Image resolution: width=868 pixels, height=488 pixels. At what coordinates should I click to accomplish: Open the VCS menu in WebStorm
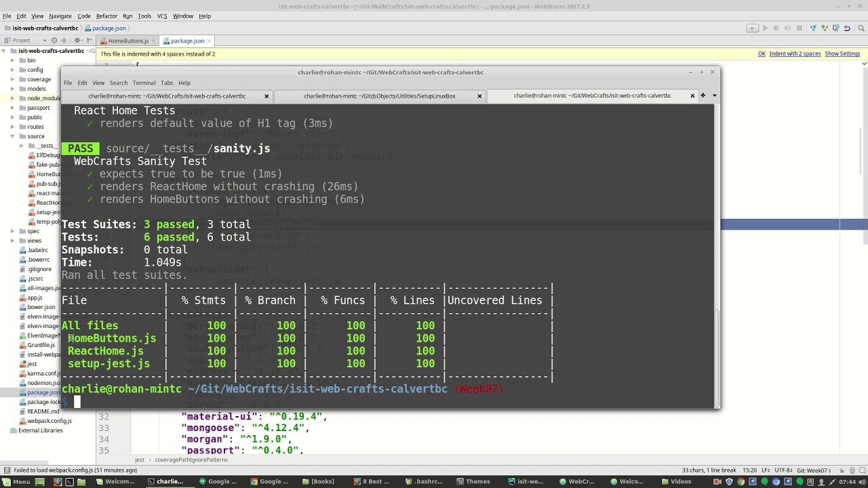coord(162,16)
